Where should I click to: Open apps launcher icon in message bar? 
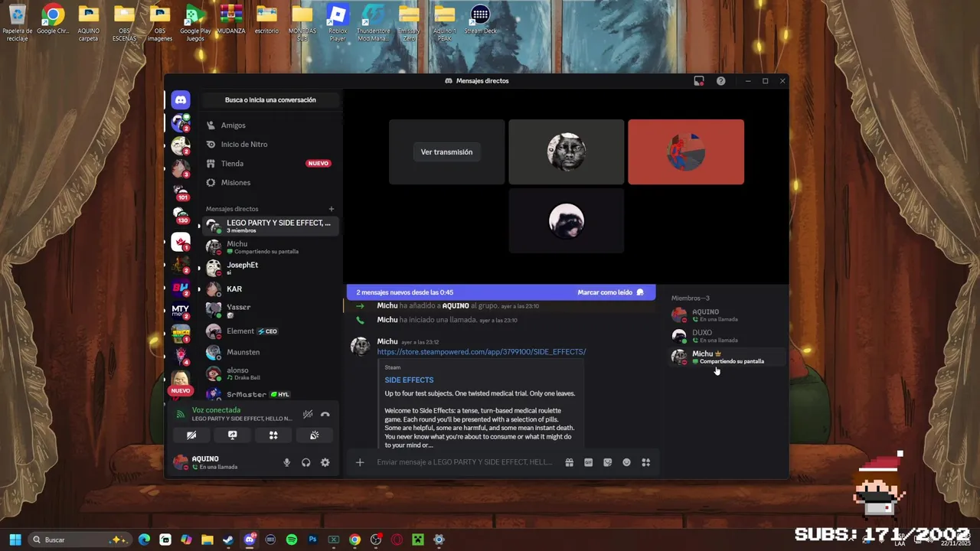pyautogui.click(x=645, y=462)
